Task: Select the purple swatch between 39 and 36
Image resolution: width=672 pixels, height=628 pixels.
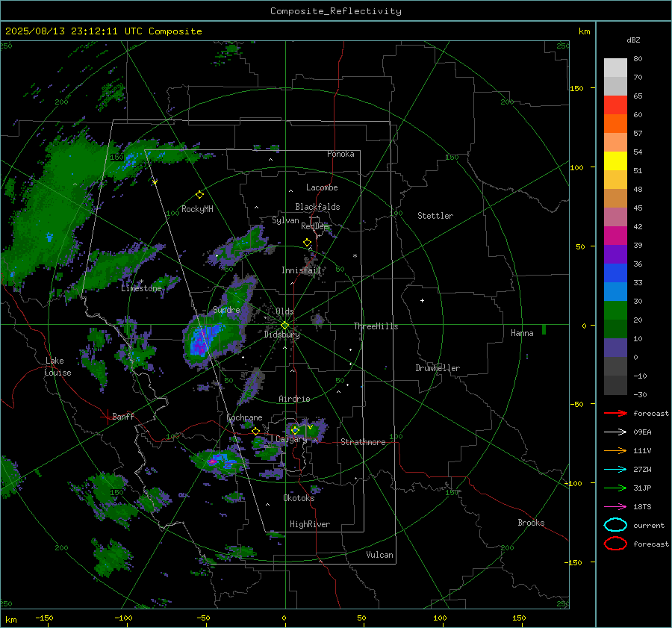Action: coord(615,254)
